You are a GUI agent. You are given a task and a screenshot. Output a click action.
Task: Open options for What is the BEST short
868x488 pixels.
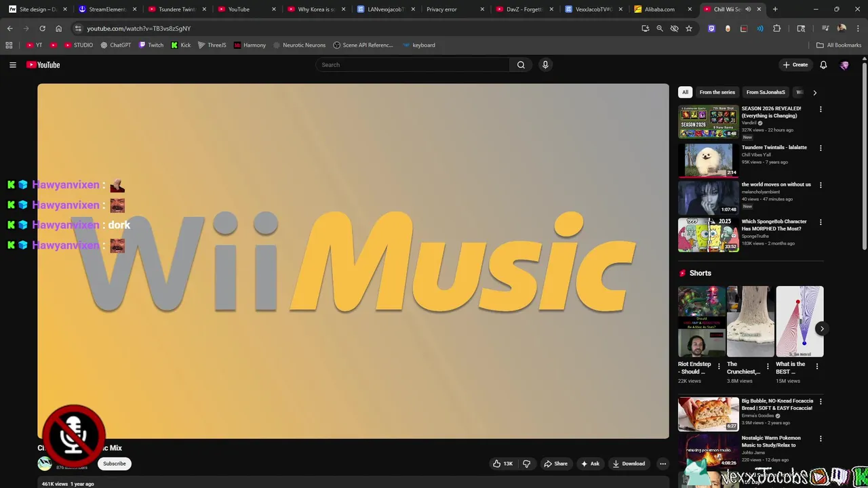tap(816, 367)
